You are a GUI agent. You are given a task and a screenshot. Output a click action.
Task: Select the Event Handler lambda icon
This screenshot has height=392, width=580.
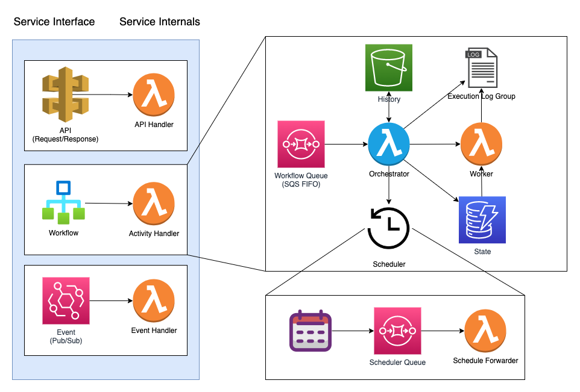(x=154, y=300)
